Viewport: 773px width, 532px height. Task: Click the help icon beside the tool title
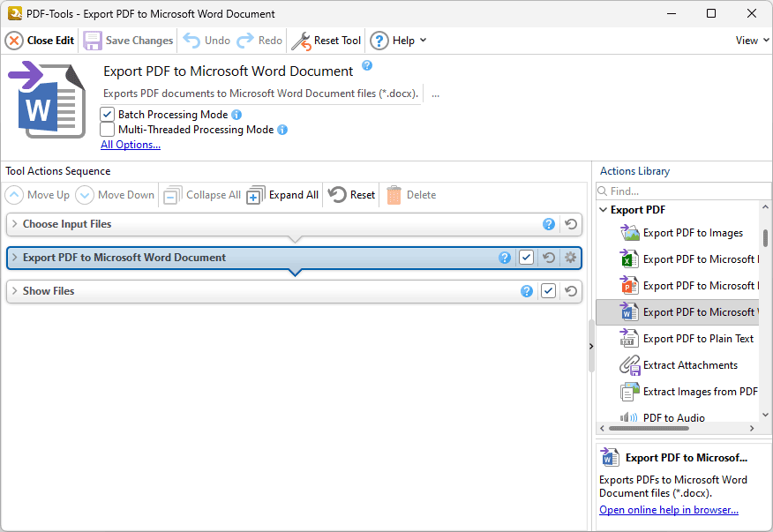point(367,65)
